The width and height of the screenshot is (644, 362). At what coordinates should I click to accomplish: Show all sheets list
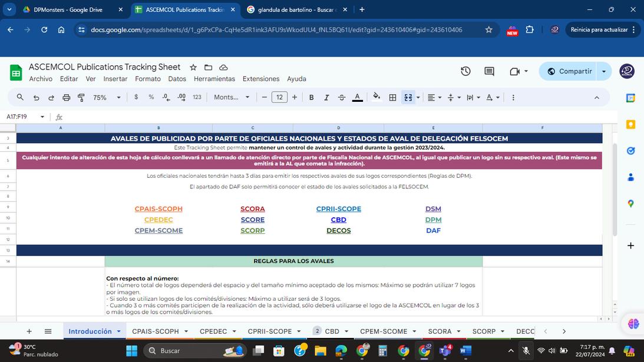(48, 331)
